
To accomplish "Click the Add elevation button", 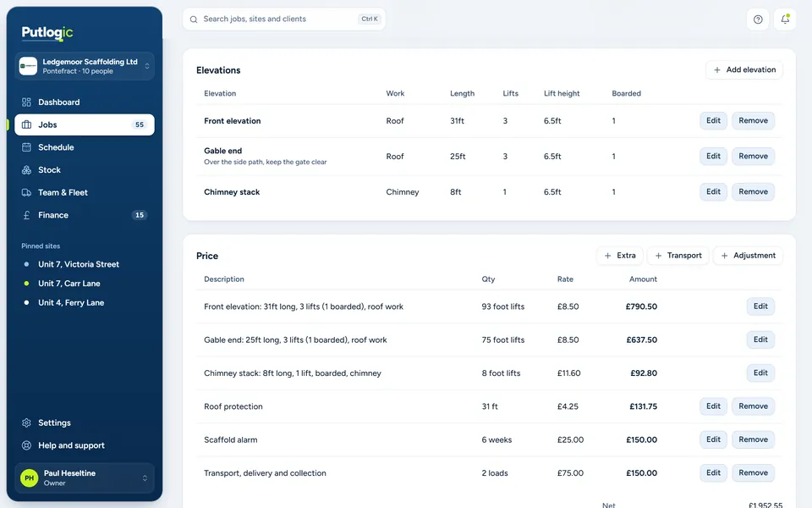I will click(744, 69).
